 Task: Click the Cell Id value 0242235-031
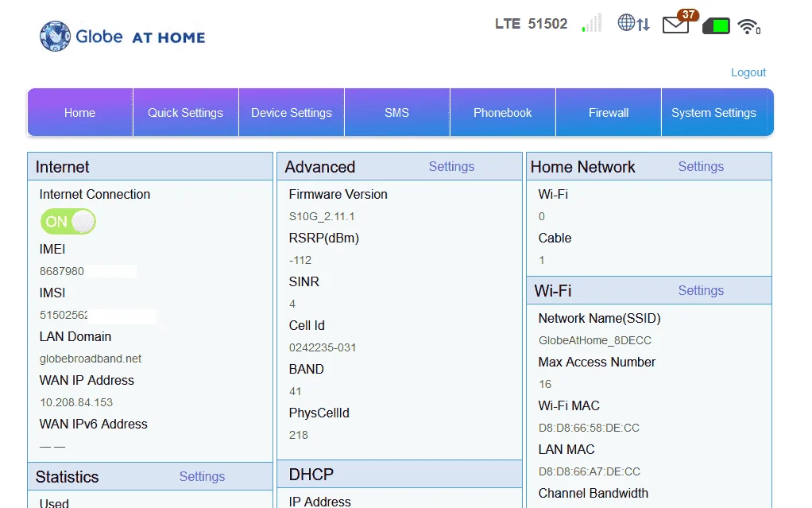(323, 347)
